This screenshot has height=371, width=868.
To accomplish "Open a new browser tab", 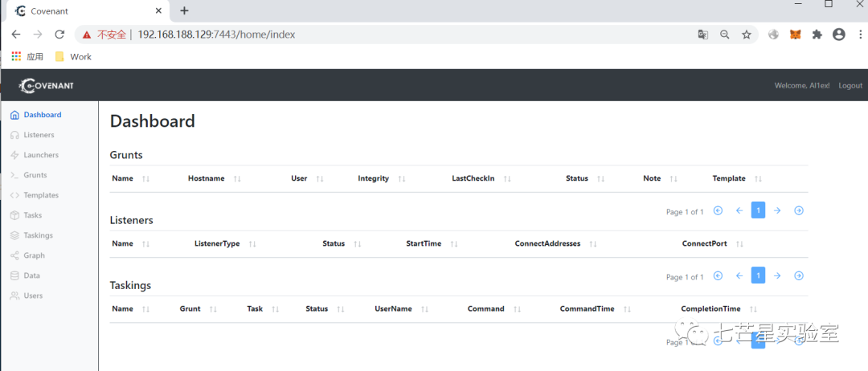I will click(184, 10).
